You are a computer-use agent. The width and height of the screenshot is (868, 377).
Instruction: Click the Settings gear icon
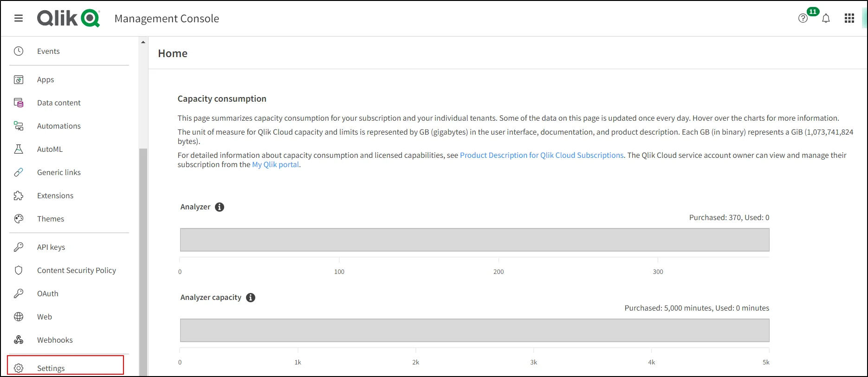19,368
